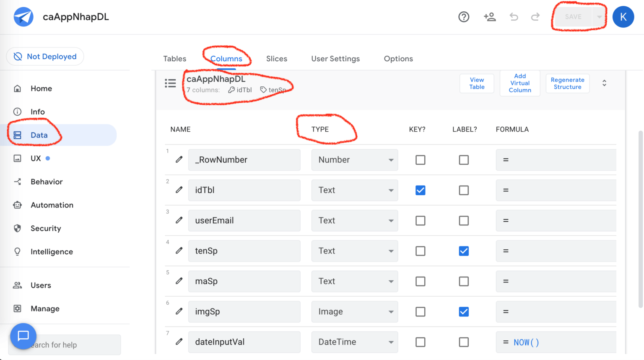
Task: Open the type dropdown for dateInputVal
Action: click(354, 342)
